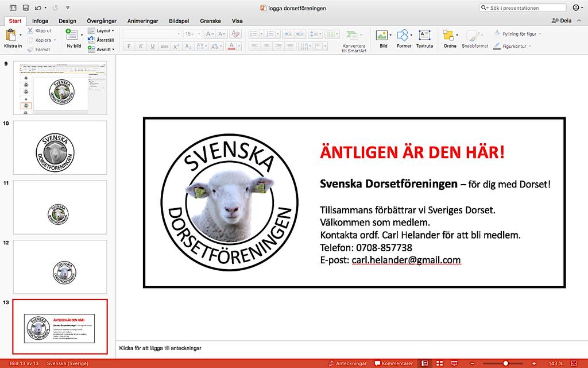Click the Anteckningar notes button

(347, 363)
